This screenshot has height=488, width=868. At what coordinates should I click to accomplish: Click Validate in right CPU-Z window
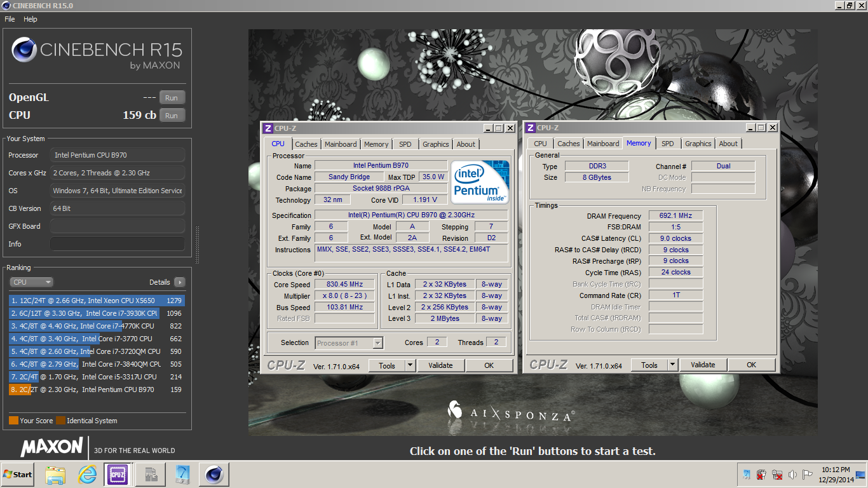[x=703, y=365]
